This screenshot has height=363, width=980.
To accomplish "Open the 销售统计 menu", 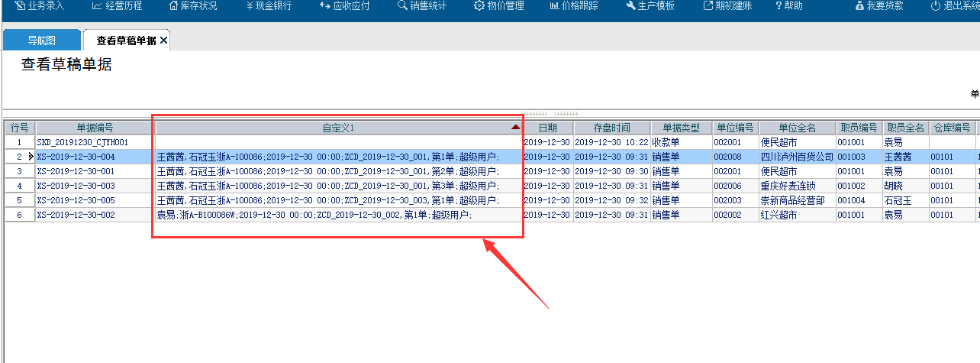I will (x=422, y=6).
